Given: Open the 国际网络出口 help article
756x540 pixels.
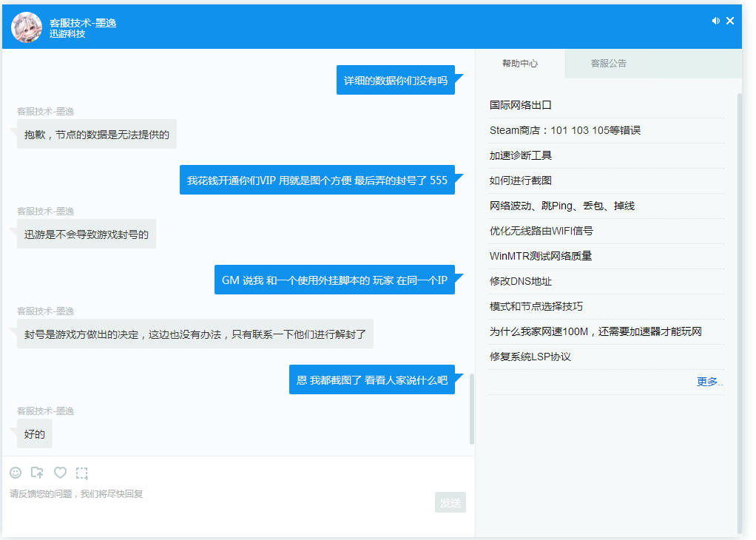Looking at the screenshot, I should (x=521, y=105).
